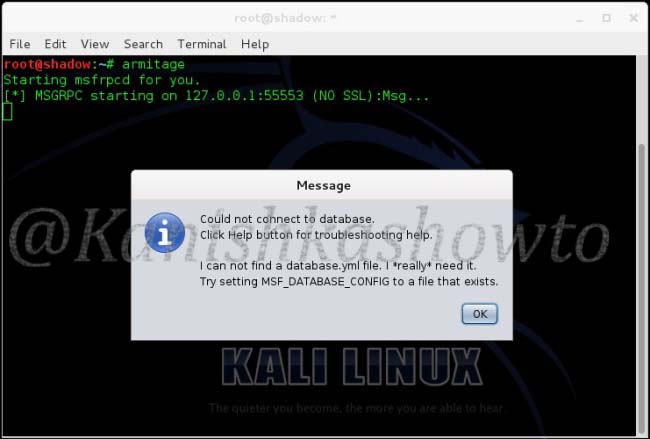The width and height of the screenshot is (650, 439).
Task: Open the Terminal menu
Action: pos(202,44)
